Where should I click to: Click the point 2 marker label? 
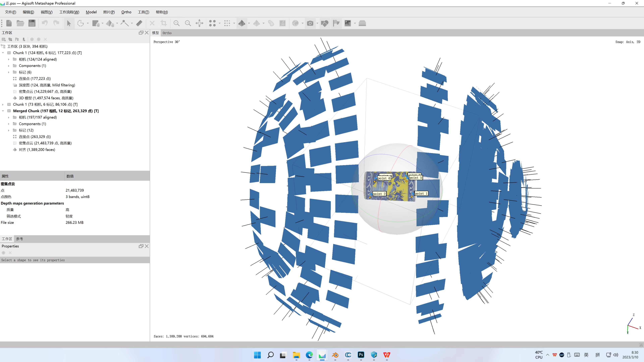click(379, 194)
